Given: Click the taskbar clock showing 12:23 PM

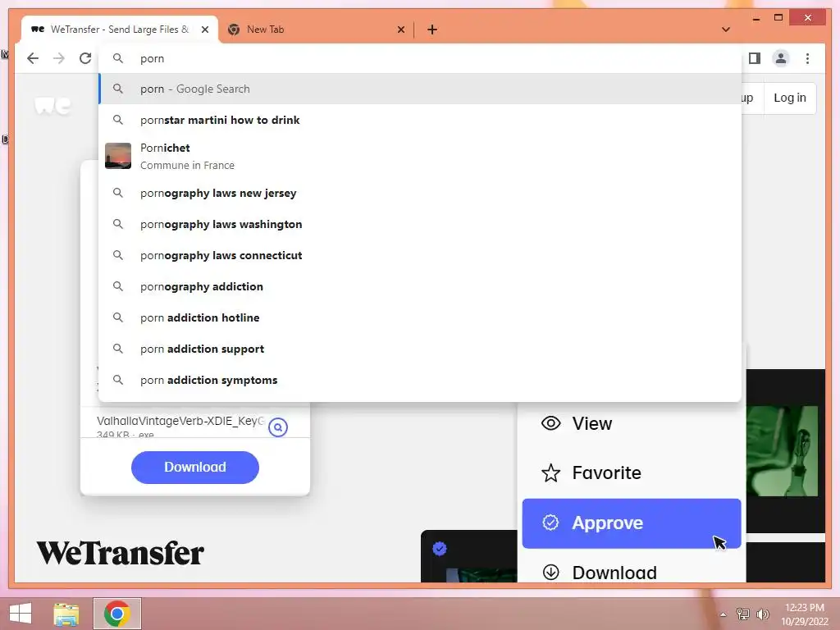Looking at the screenshot, I should tap(805, 614).
